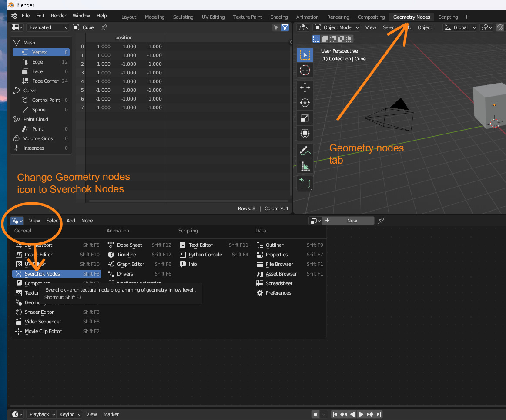Pin the Cube object in spreadsheet header
The width and height of the screenshot is (506, 420).
coord(104,27)
